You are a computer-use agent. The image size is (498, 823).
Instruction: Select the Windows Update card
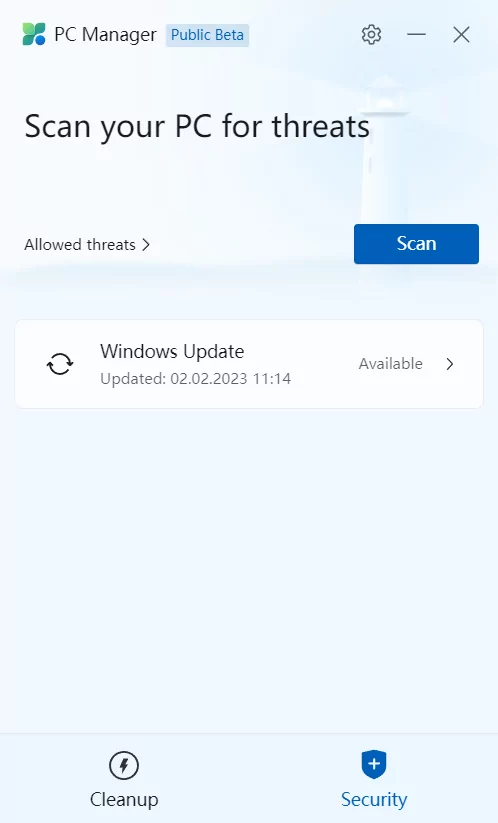tap(249, 364)
